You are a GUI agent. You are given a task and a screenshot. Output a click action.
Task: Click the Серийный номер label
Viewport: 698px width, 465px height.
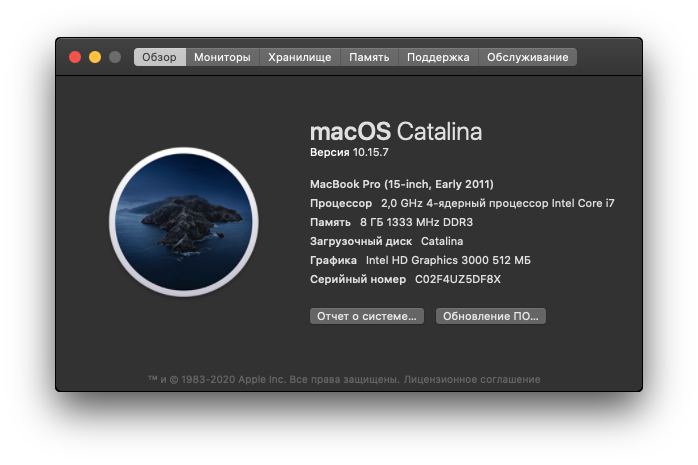358,279
